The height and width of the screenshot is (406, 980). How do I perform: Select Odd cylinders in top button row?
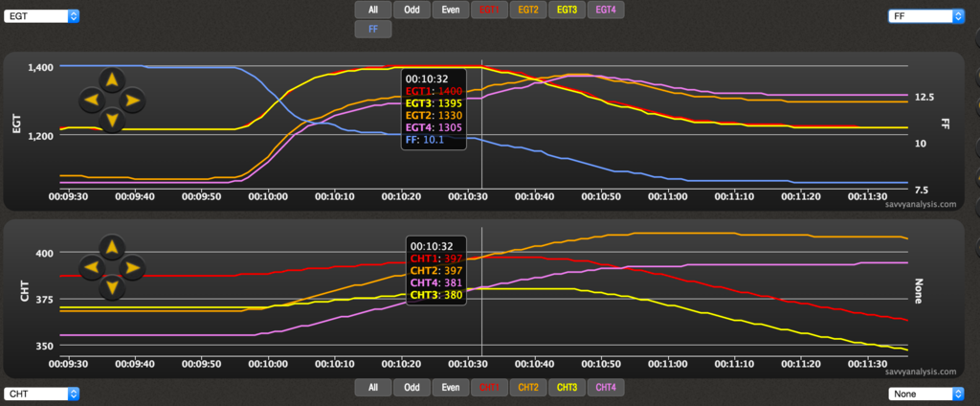(412, 10)
